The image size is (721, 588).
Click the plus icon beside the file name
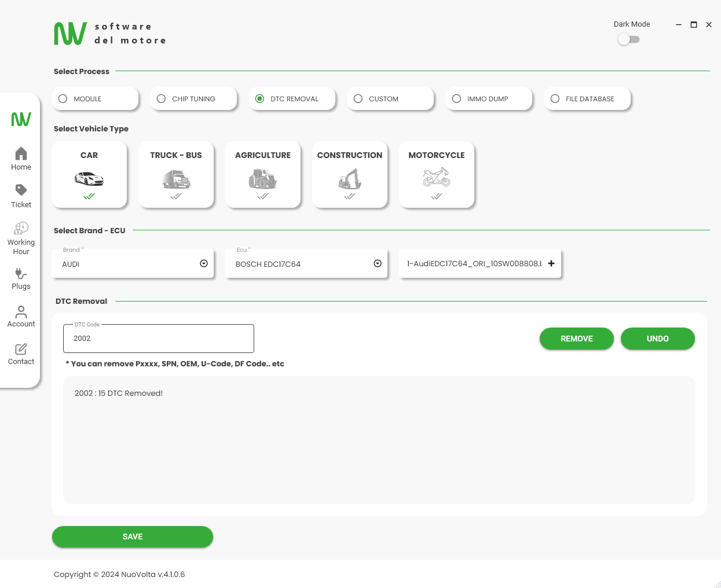pos(551,264)
